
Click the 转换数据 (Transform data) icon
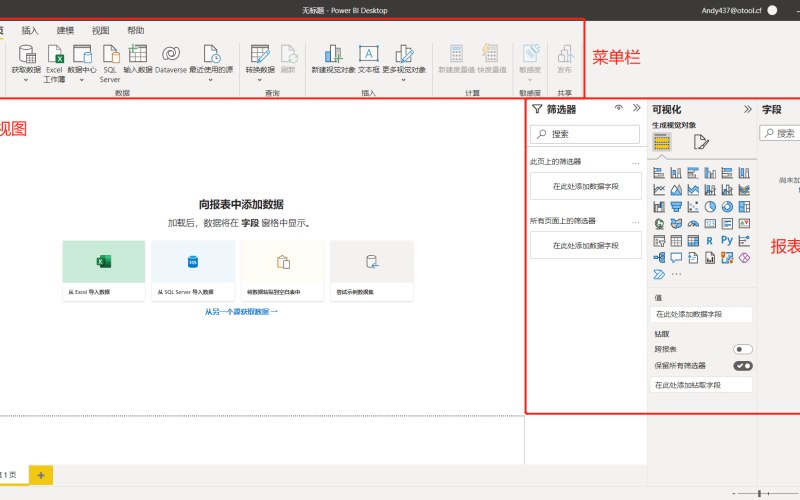[x=260, y=54]
